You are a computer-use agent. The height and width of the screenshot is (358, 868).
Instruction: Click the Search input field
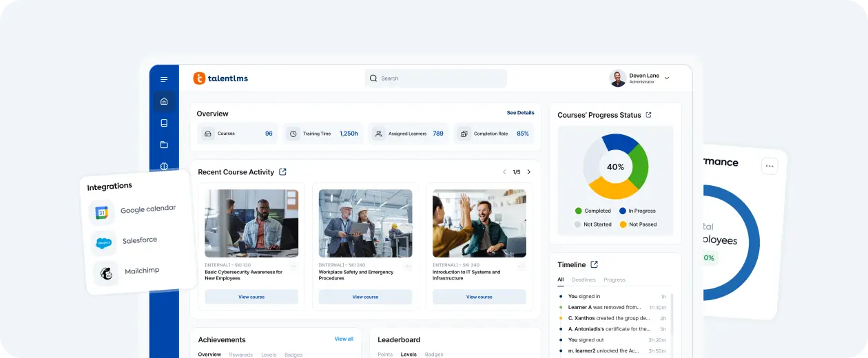(435, 78)
